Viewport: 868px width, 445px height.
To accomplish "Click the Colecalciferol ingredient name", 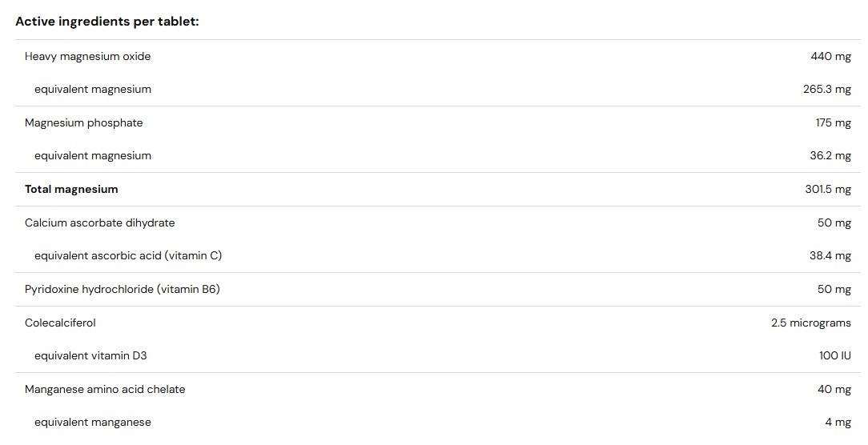I will (60, 323).
